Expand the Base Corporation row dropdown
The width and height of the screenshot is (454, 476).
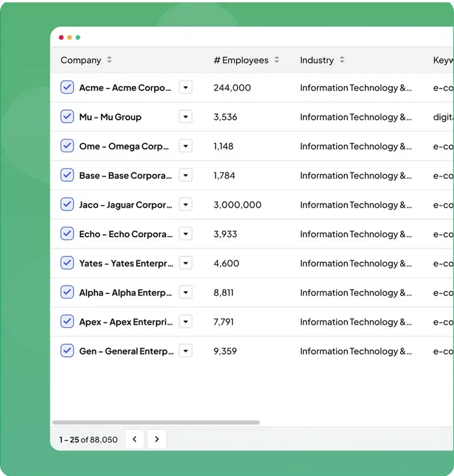(x=185, y=175)
